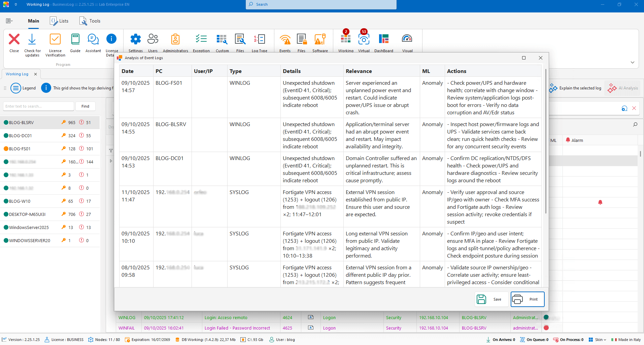Viewport: 644px width, 345px height.
Task: Click the Legend toggle button
Action: click(23, 88)
